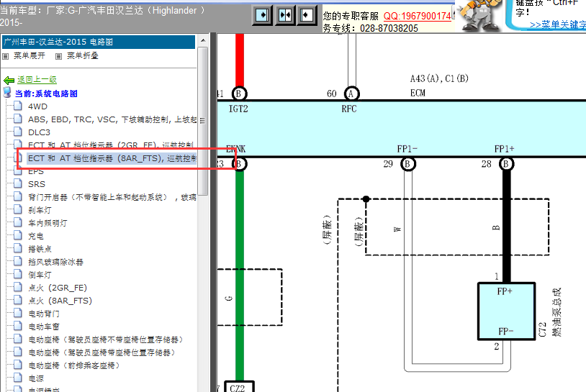586x392 pixels.
Task: Select 电动座椅（驾驶员座椅带座椅位置存储器）
Action: click(x=102, y=352)
